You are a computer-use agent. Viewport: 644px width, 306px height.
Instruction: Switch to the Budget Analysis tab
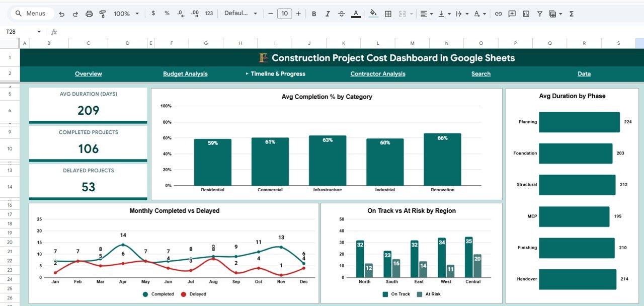[185, 73]
